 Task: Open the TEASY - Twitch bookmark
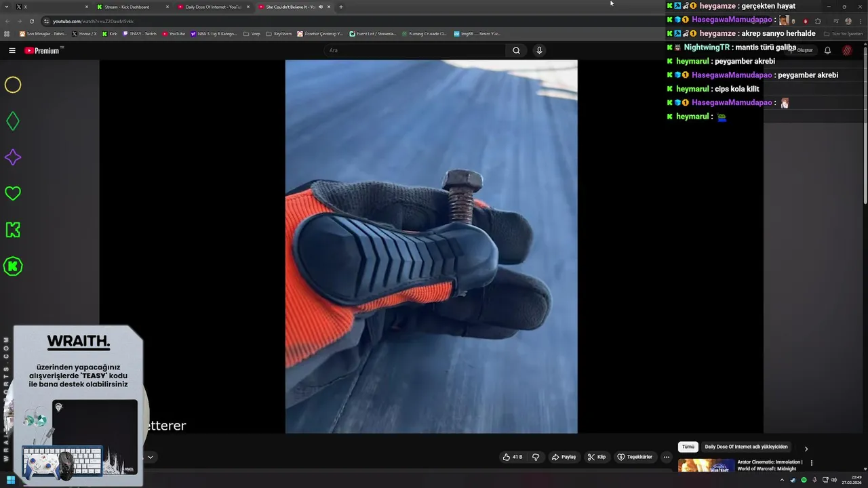point(140,33)
